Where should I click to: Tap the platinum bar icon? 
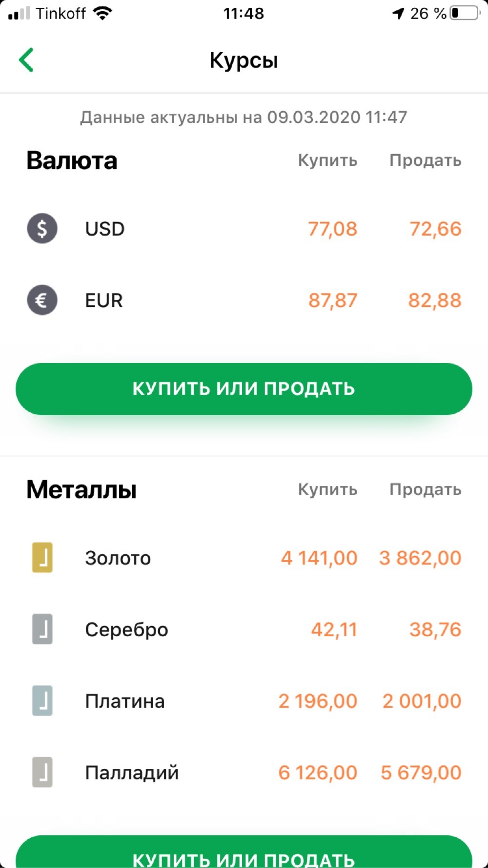[x=42, y=701]
